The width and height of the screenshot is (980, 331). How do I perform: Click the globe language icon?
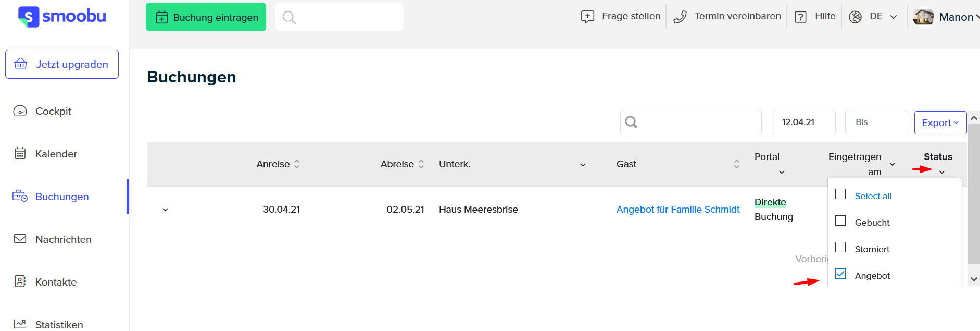[x=855, y=17]
